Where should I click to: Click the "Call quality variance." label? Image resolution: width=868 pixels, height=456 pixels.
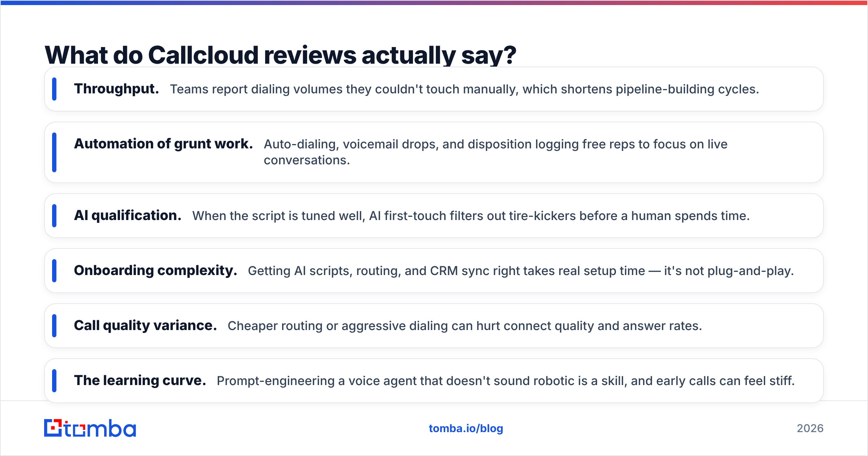point(145,325)
